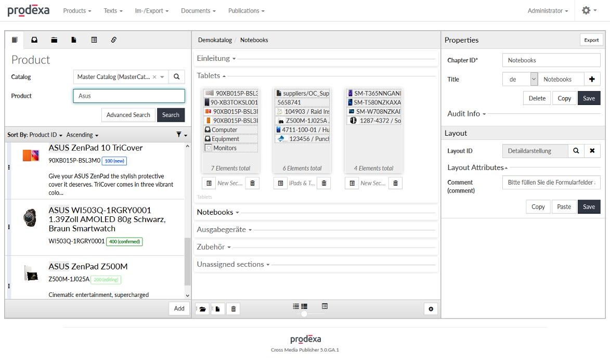This screenshot has height=364, width=610.
Task: Switch to the inbox tray icon tab
Action: point(34,40)
